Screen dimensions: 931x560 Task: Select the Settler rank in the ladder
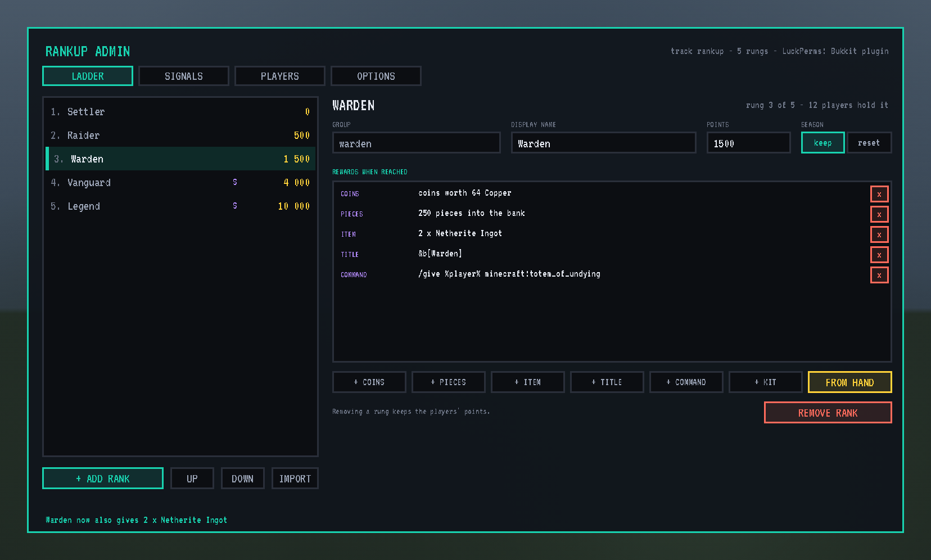(x=180, y=112)
